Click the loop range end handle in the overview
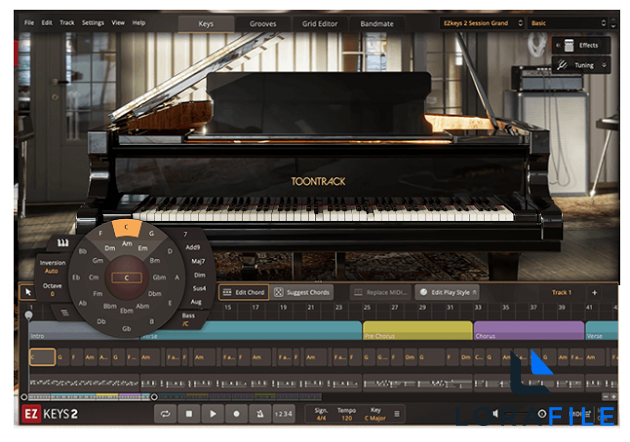 (154, 397)
